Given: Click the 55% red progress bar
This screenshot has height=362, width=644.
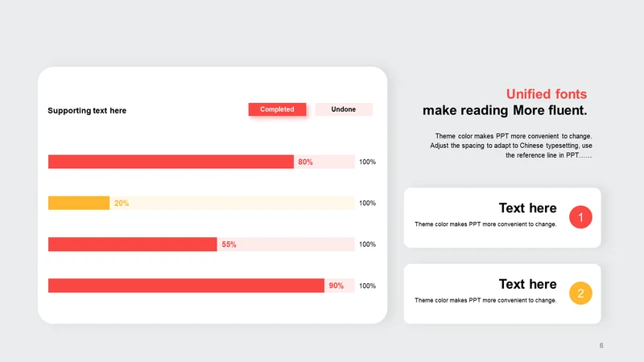Looking at the screenshot, I should point(132,245).
